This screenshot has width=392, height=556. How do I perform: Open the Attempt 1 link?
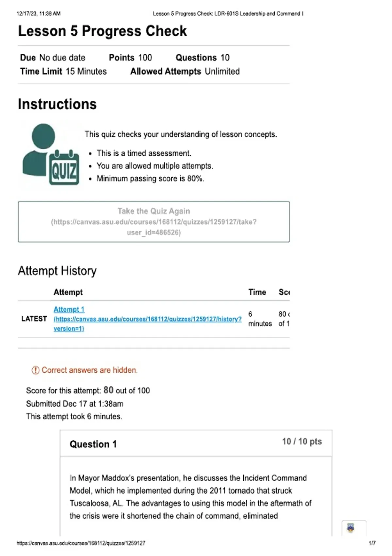69,309
